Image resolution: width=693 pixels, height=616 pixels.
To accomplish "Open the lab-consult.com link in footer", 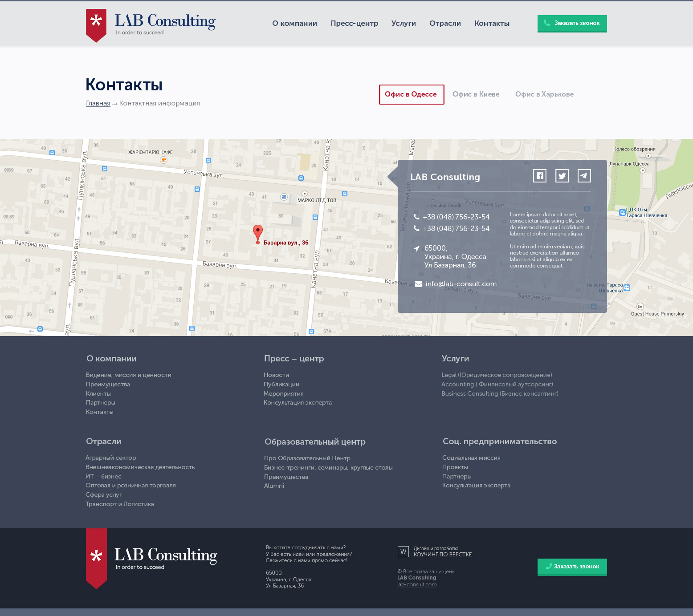I will 417,584.
